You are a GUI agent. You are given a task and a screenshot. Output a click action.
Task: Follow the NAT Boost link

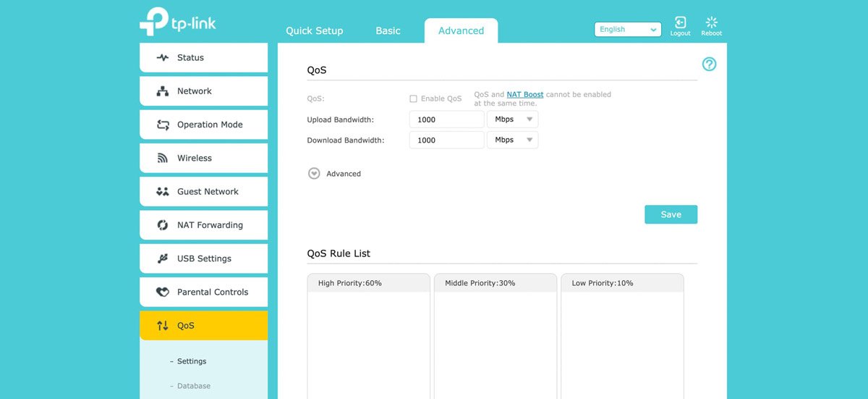(x=524, y=94)
